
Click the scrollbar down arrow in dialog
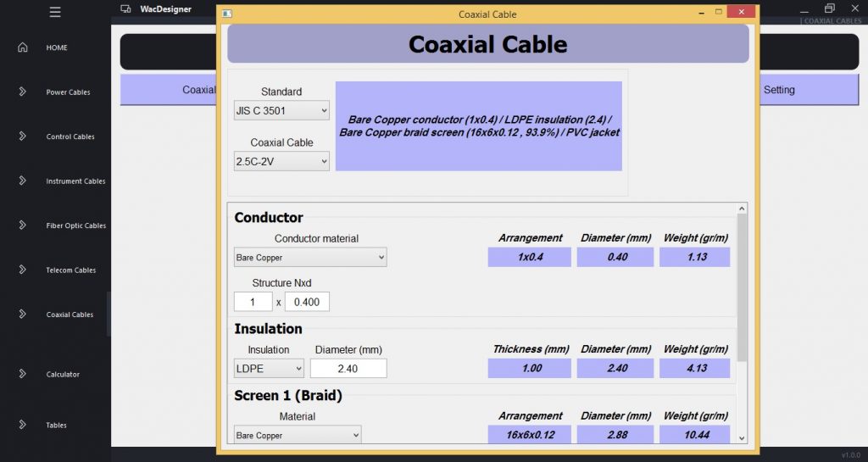(743, 437)
